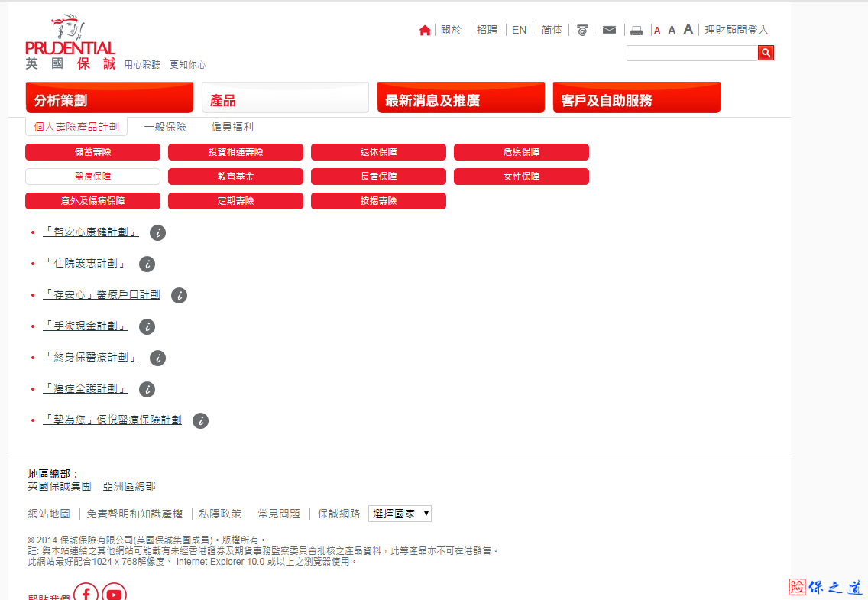The image size is (868, 600).
Task: Select the 退休保障 category button
Action: [x=379, y=152]
